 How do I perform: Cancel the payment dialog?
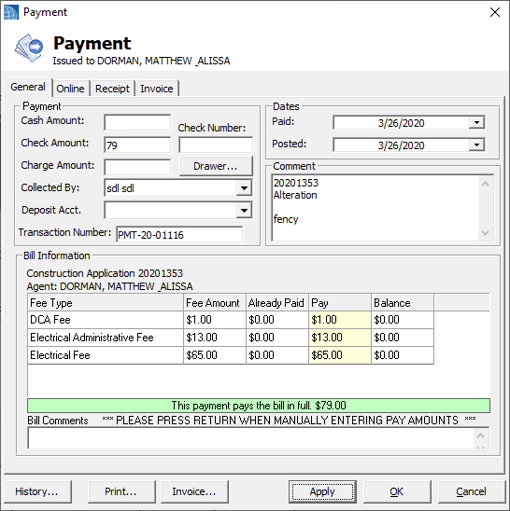tap(471, 492)
